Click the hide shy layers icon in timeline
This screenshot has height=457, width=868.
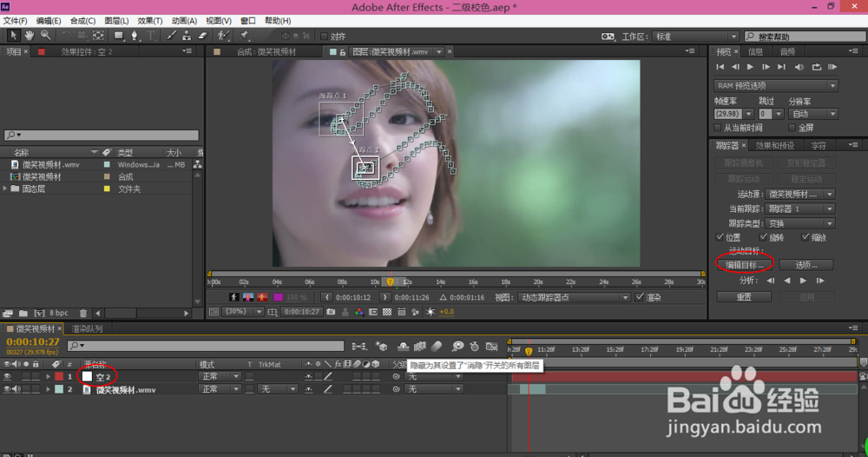(x=403, y=346)
